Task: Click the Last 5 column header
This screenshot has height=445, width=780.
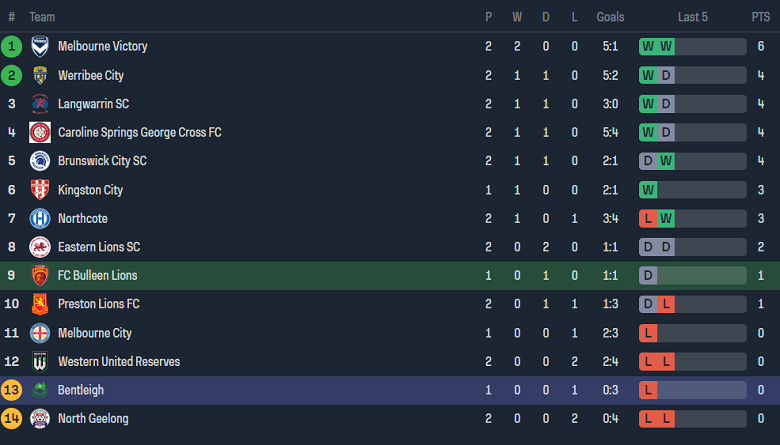Action: coord(692,17)
